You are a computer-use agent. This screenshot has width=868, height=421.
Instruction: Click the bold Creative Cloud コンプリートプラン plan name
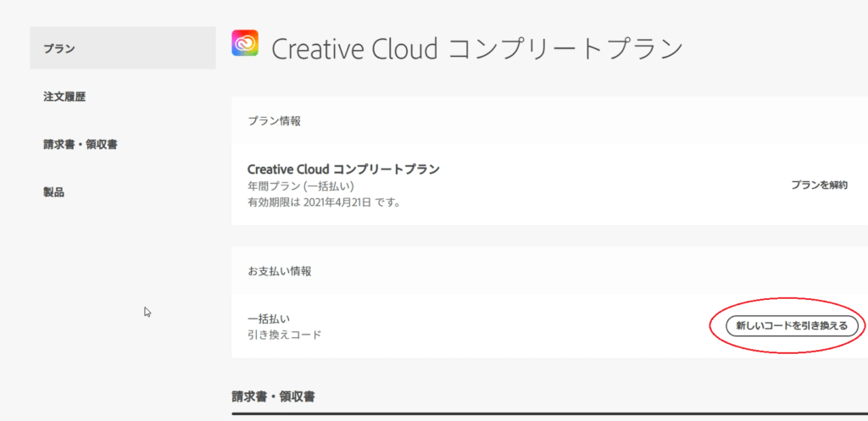[x=344, y=169]
